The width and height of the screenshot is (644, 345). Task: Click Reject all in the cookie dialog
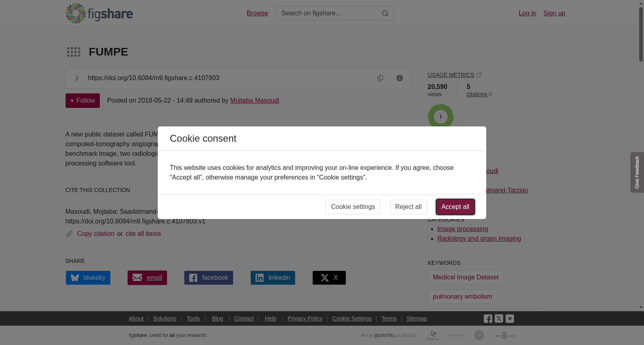[x=409, y=207]
